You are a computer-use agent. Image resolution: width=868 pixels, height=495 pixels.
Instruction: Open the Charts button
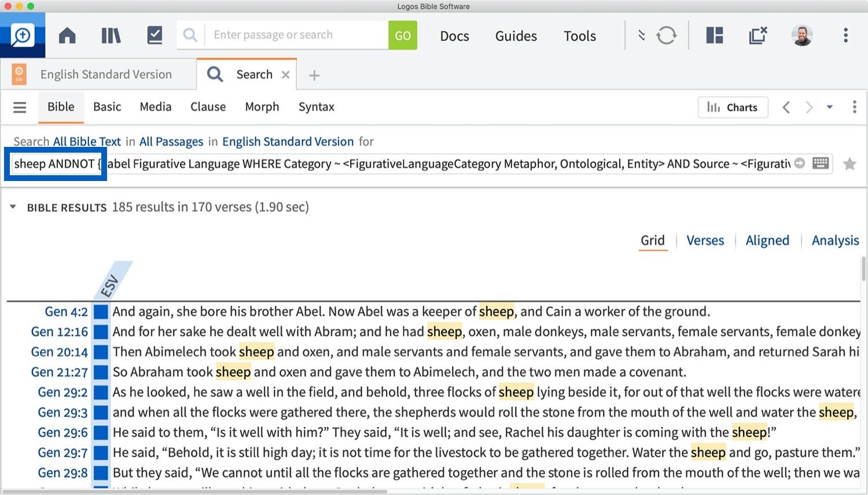[733, 108]
